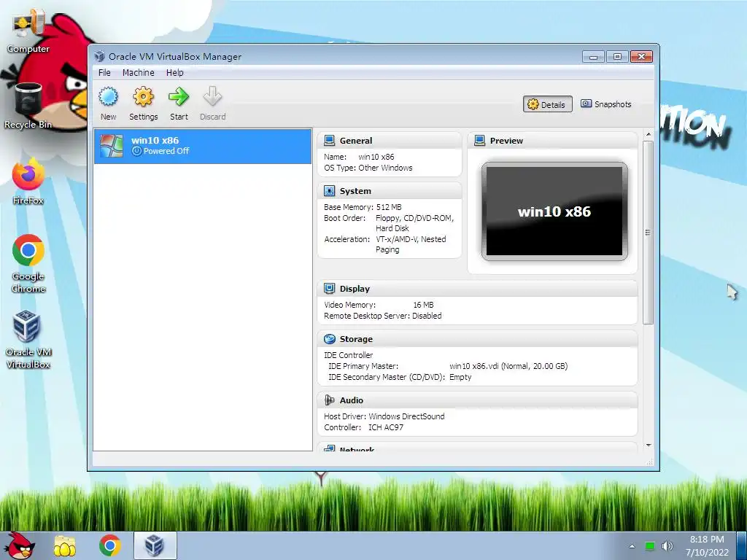
Task: Click the Base Memory 512 MB value
Action: point(389,207)
